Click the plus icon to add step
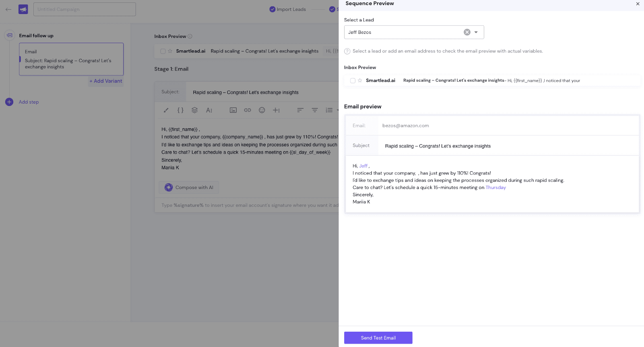The height and width of the screenshot is (347, 644). 9,102
